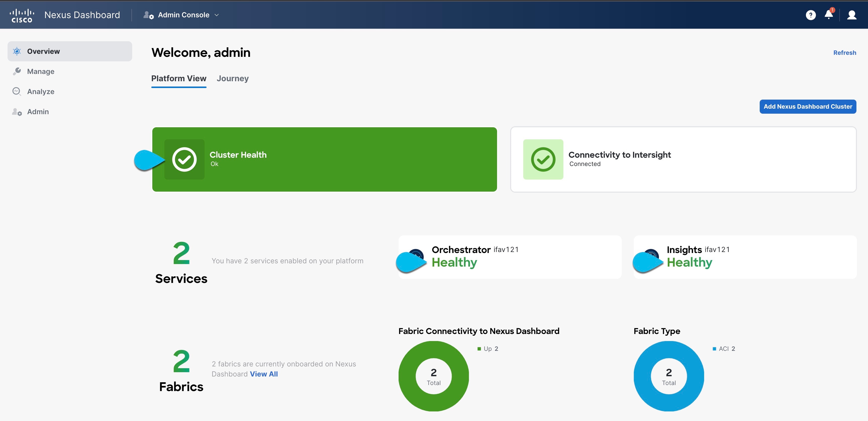Click the 'Connected' status text
The image size is (868, 421).
point(585,164)
